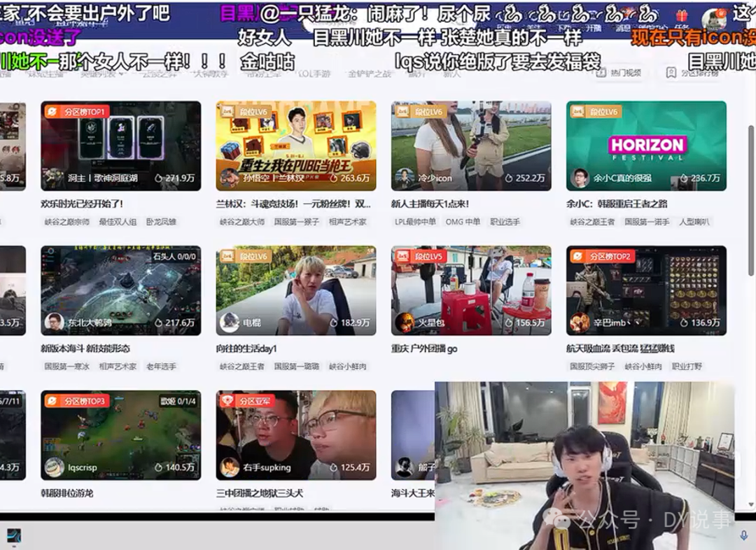
Task: Open 右手supking stream thumbnail
Action: pos(296,435)
